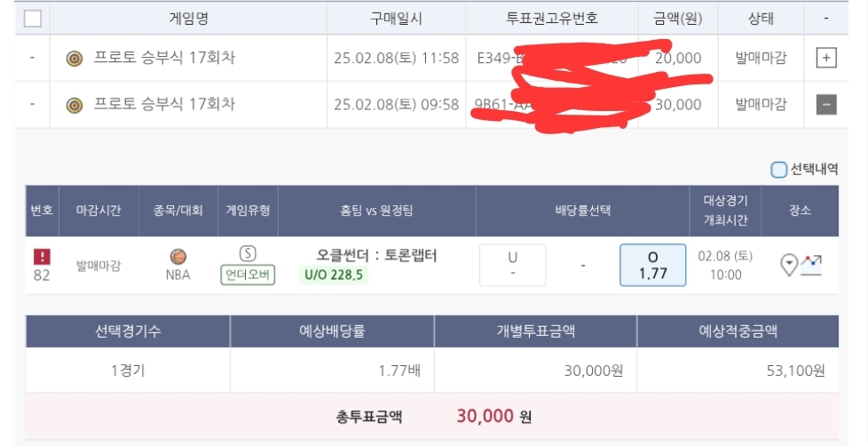Open the venue location pin icon
868x446 pixels.
coord(789,265)
